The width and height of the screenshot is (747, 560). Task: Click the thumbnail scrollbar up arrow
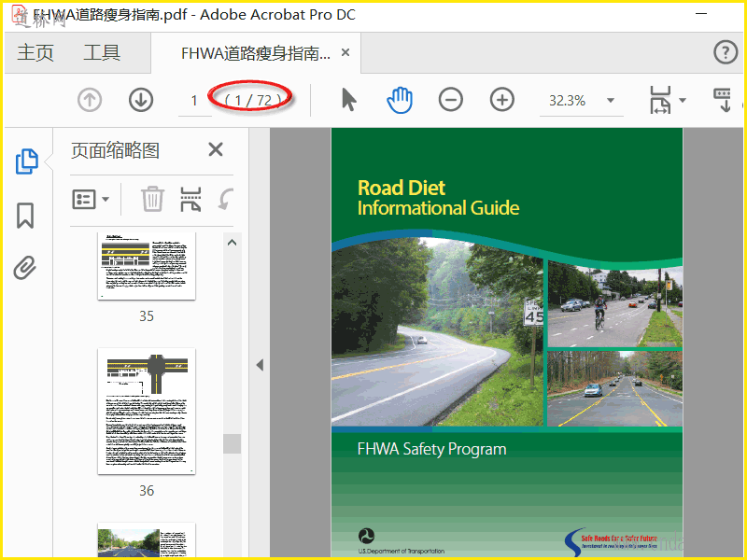[x=232, y=243]
